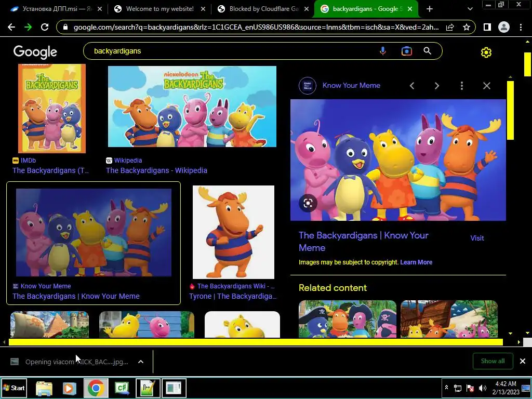Go back to the previous page
This screenshot has width=532, height=399.
point(11,27)
